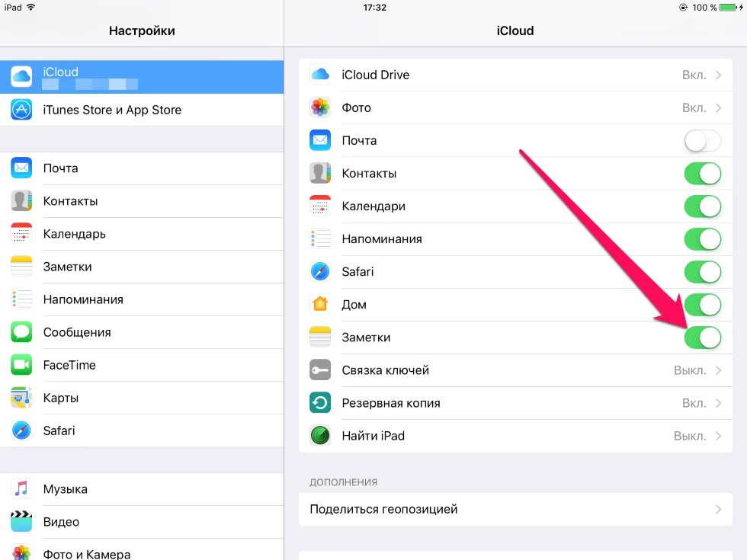Tap the Карты maps icon
The width and height of the screenshot is (747, 560).
[21, 398]
